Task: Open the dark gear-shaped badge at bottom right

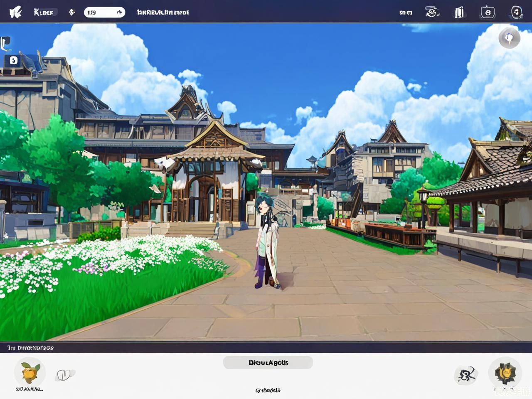Action: point(505,372)
